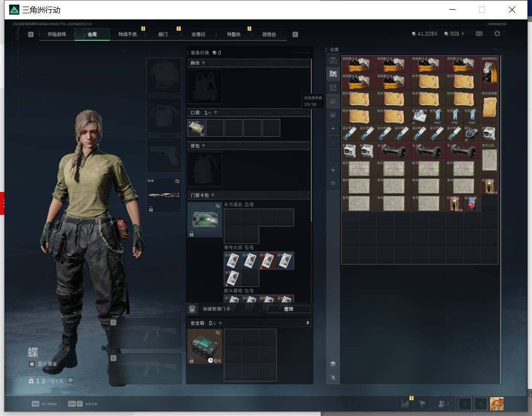Click the empty helmet equipment slot
This screenshot has height=416, width=532.
click(164, 75)
